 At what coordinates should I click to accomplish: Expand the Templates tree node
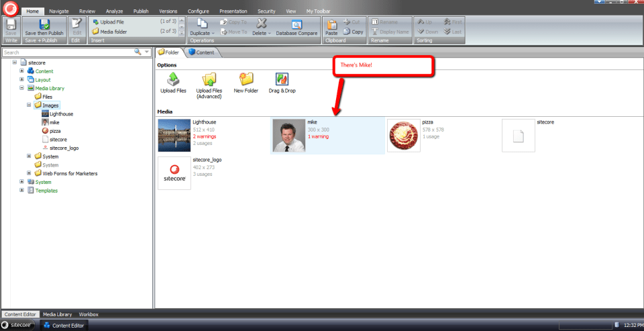coord(21,191)
